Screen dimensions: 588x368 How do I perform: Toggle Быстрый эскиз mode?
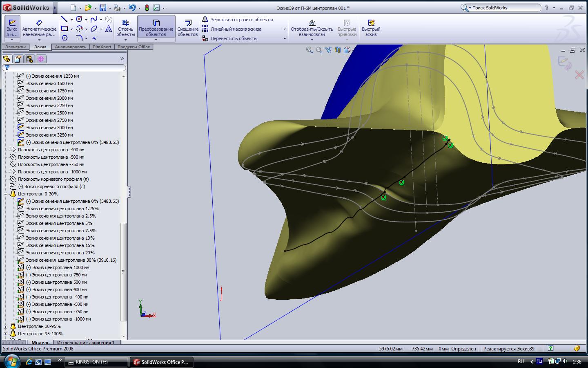pos(371,28)
